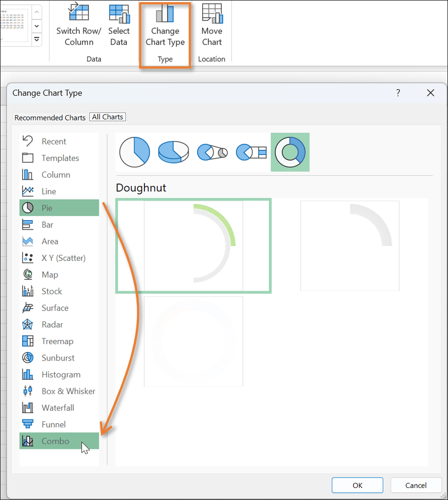Click the Switch Row/Column icon
Viewport: 448px width, 500px height.
pyautogui.click(x=79, y=14)
